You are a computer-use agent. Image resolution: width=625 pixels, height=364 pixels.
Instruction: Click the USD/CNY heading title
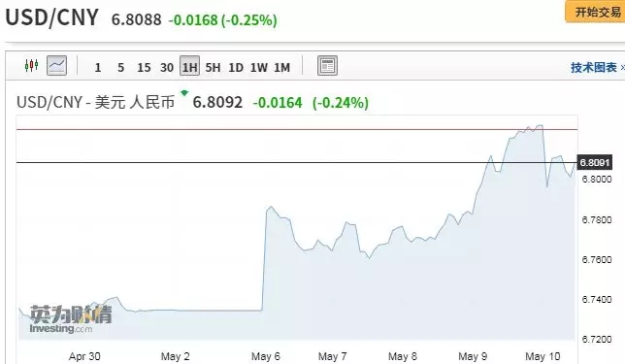(51, 17)
